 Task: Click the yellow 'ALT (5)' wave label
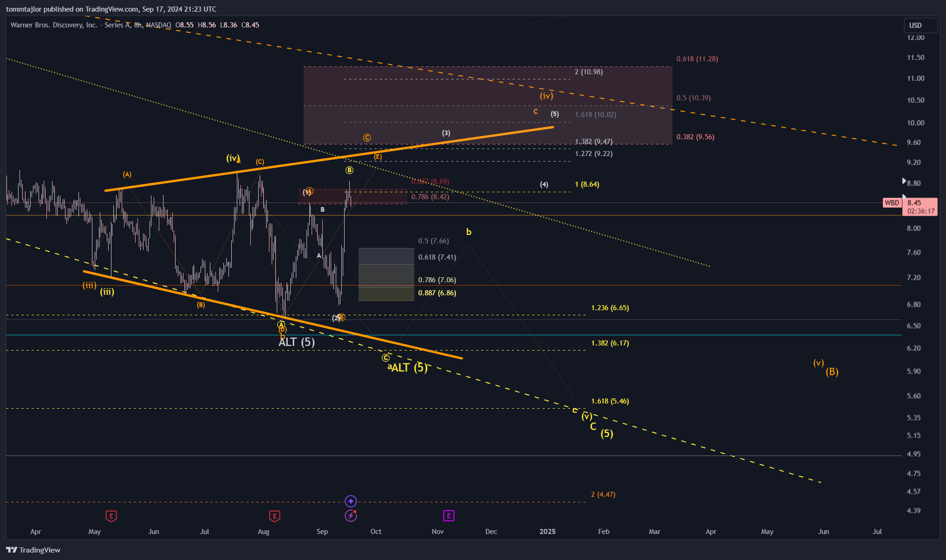pyautogui.click(x=409, y=368)
